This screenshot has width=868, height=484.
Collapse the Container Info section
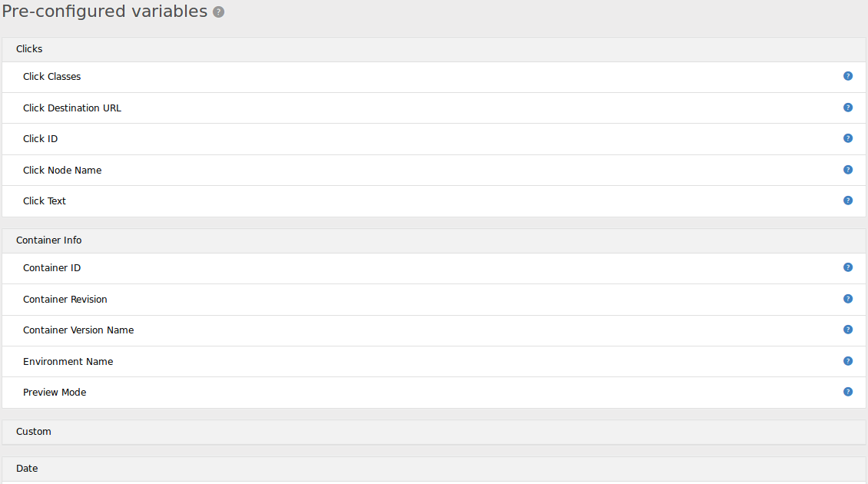click(x=49, y=240)
